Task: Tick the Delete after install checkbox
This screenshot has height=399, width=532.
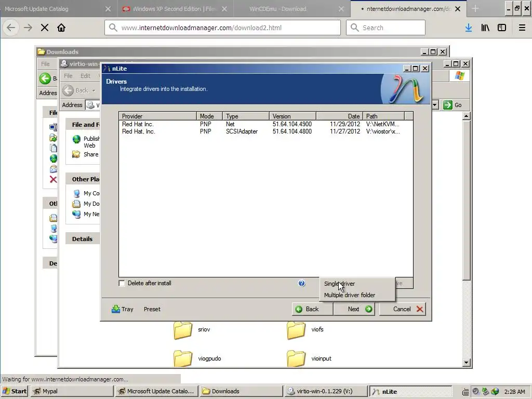Action: [x=122, y=283]
